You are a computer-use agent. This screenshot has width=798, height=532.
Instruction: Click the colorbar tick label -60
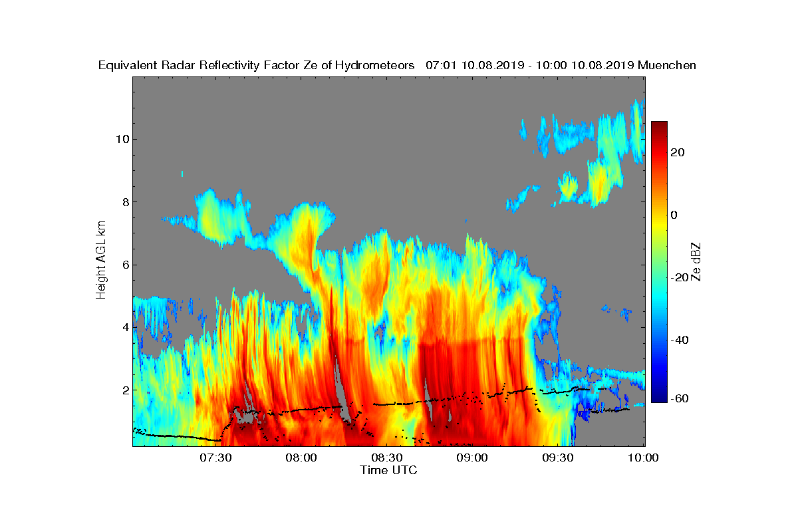pyautogui.click(x=680, y=398)
